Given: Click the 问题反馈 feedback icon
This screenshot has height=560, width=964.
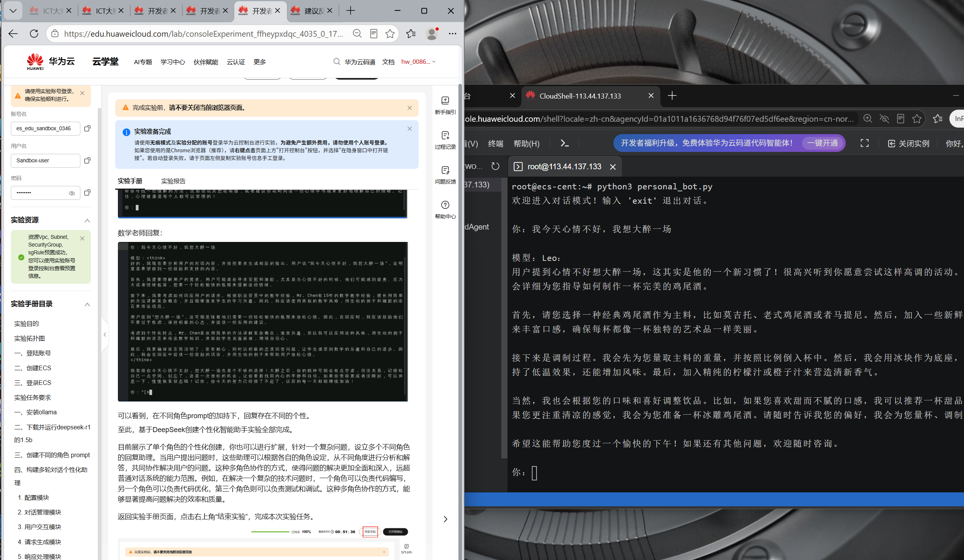Looking at the screenshot, I should point(445,170).
